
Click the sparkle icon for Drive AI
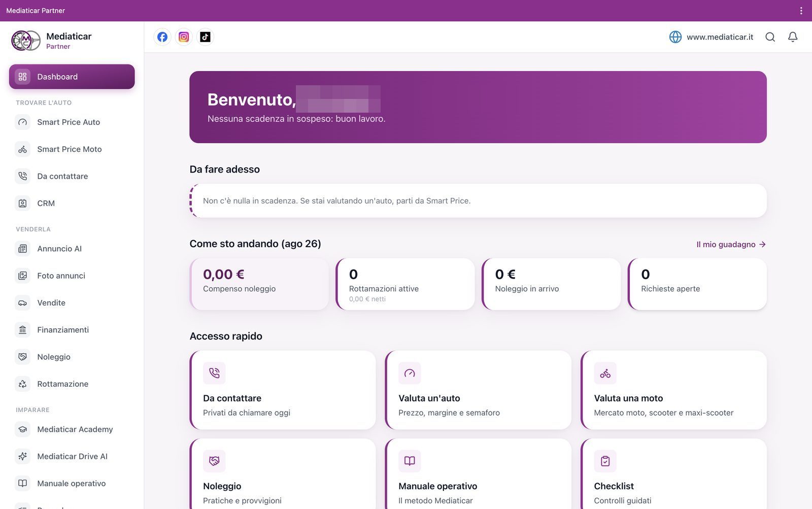point(22,456)
